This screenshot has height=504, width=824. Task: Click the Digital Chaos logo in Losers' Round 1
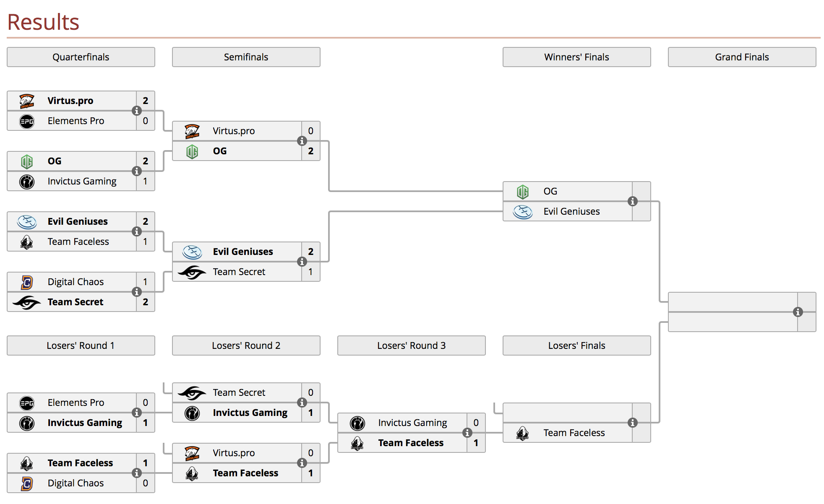click(27, 483)
